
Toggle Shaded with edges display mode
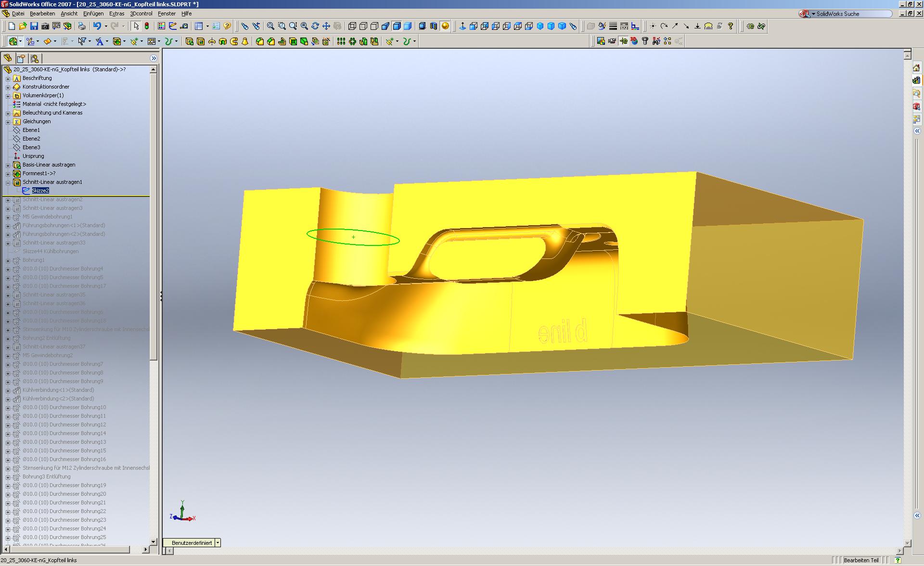click(x=397, y=26)
